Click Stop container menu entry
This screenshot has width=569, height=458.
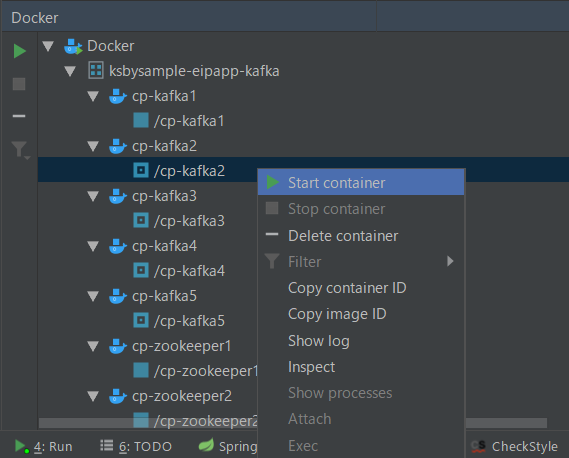pos(361,209)
